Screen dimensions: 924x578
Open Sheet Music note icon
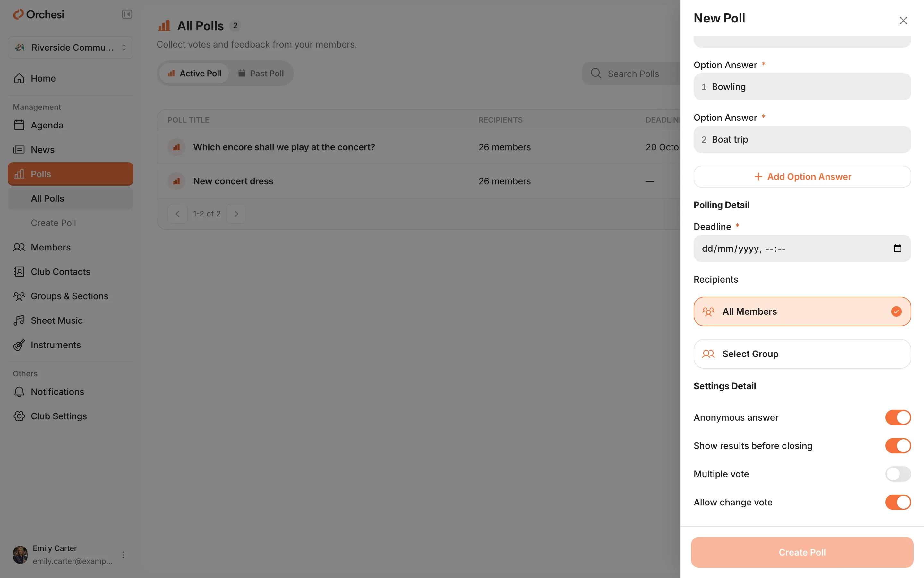pos(19,320)
